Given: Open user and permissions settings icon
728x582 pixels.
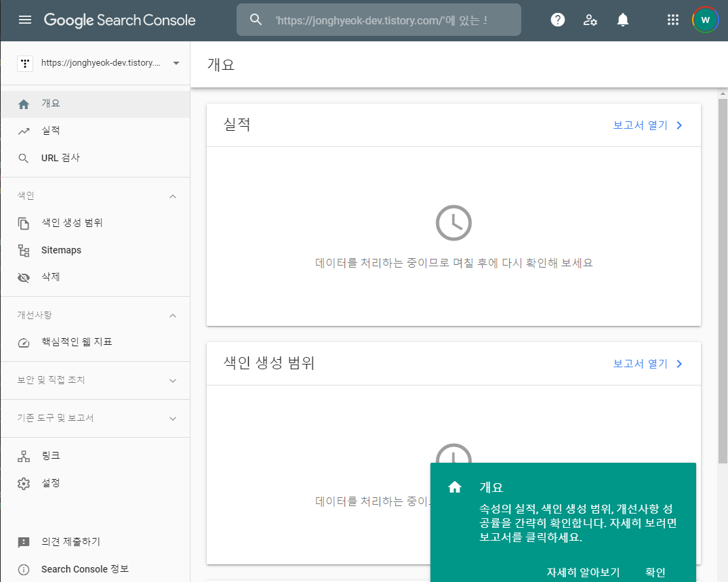Looking at the screenshot, I should click(x=590, y=20).
